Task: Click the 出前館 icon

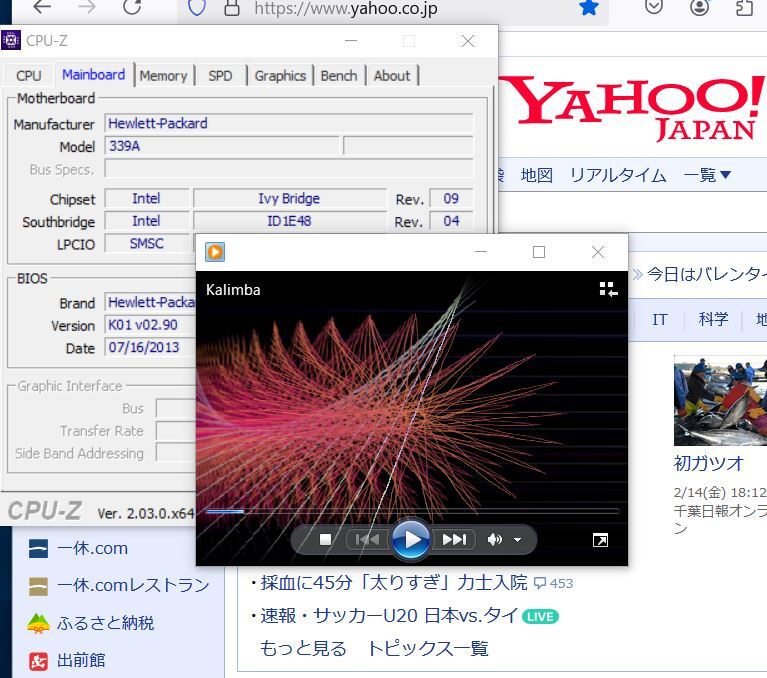Action: coord(38,661)
